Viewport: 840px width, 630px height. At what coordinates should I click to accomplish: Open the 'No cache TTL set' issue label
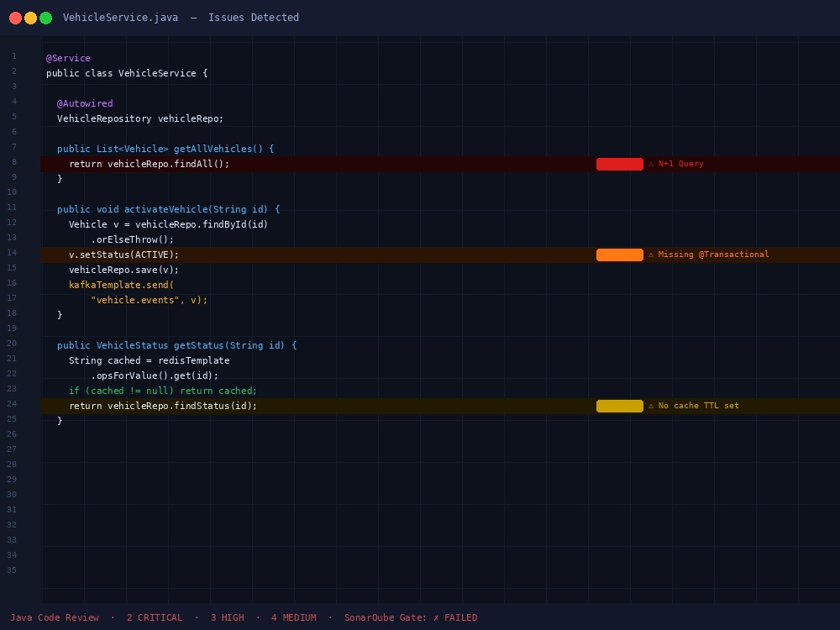point(698,406)
